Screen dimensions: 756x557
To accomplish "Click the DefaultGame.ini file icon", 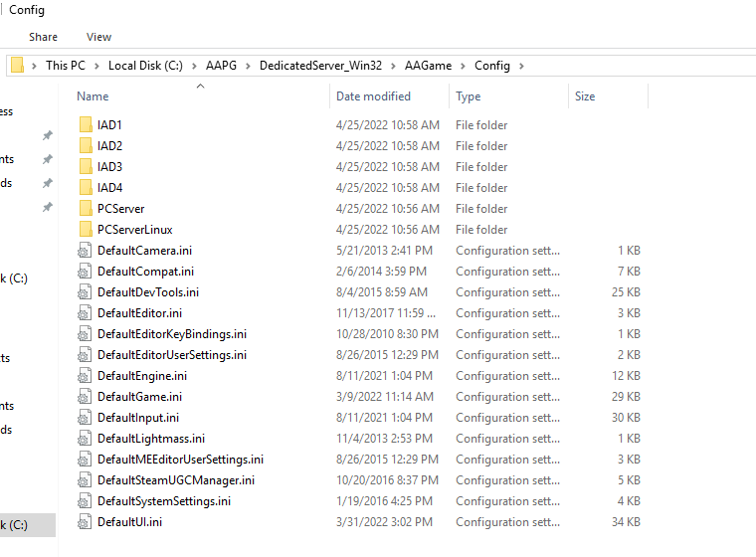I will [x=85, y=397].
